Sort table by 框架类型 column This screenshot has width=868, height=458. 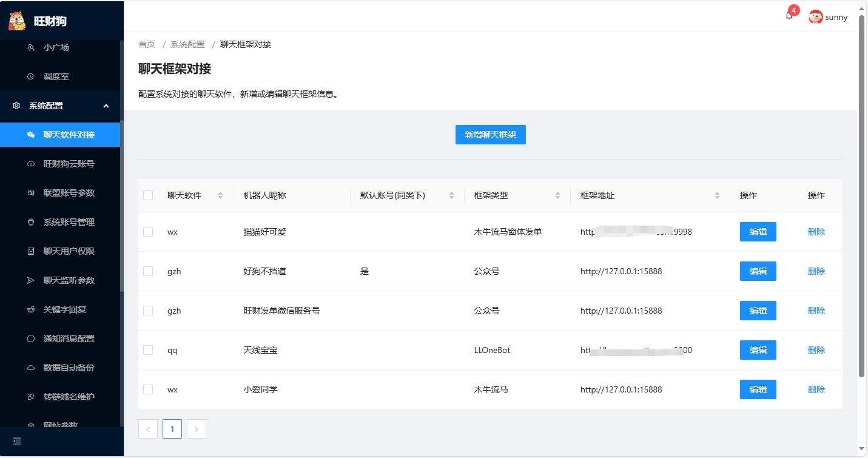[x=557, y=195]
